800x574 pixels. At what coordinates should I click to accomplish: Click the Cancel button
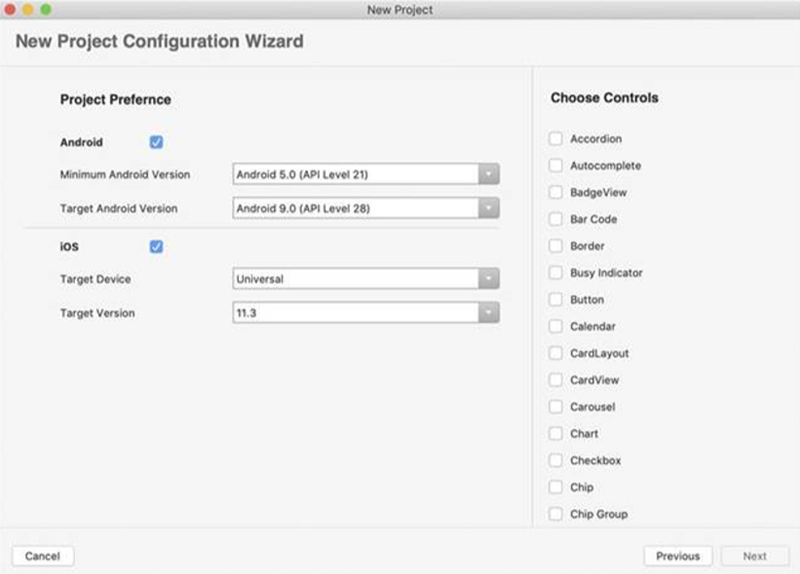(x=43, y=556)
